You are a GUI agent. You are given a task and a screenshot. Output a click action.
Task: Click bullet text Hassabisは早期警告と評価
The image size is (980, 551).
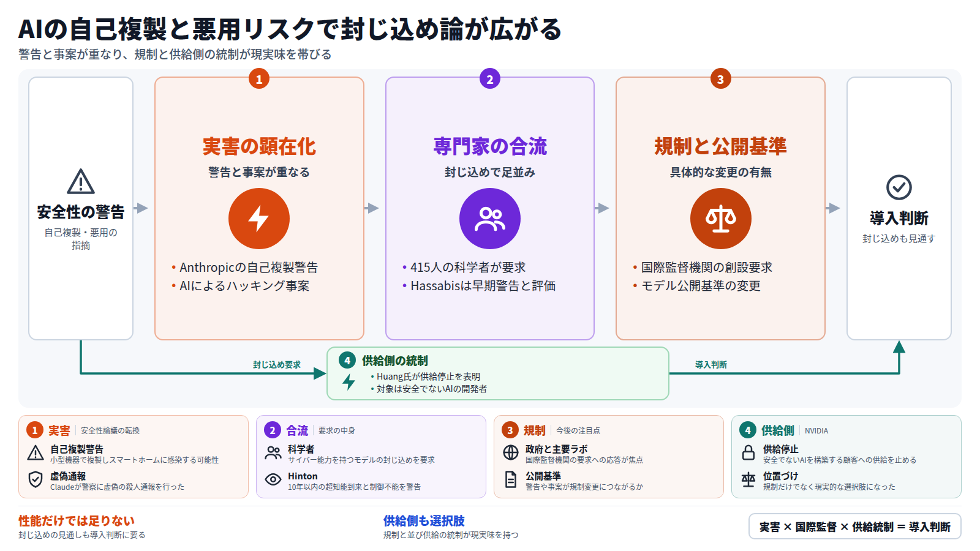pos(483,286)
